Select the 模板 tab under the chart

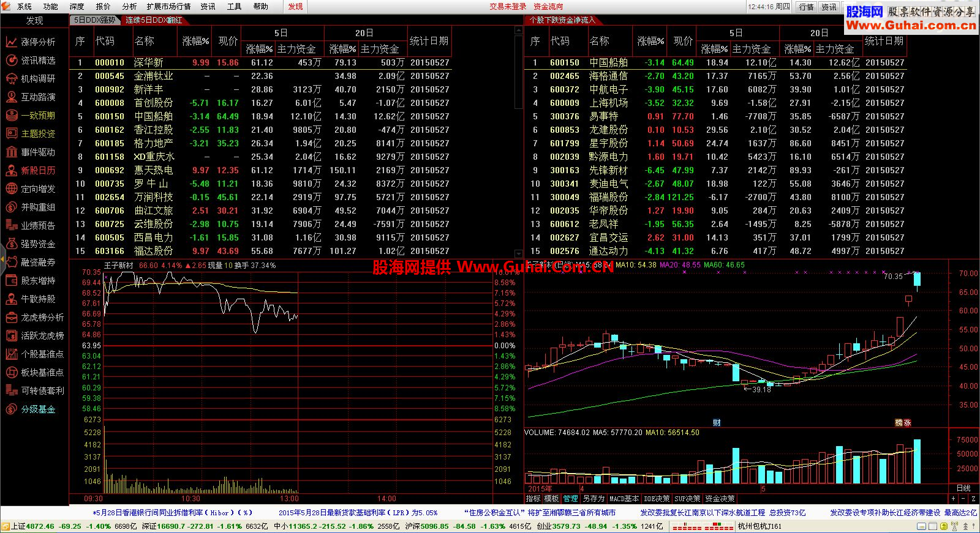(x=551, y=499)
